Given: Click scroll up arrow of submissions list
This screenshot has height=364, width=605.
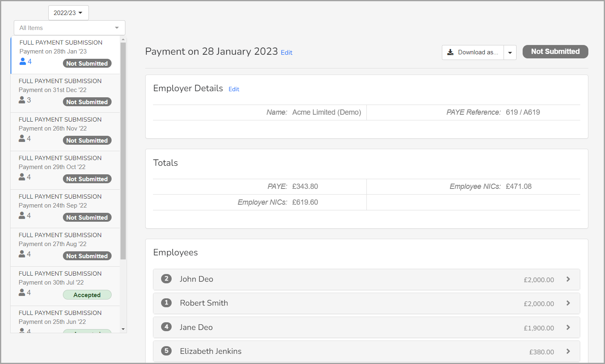Looking at the screenshot, I should coord(123,39).
